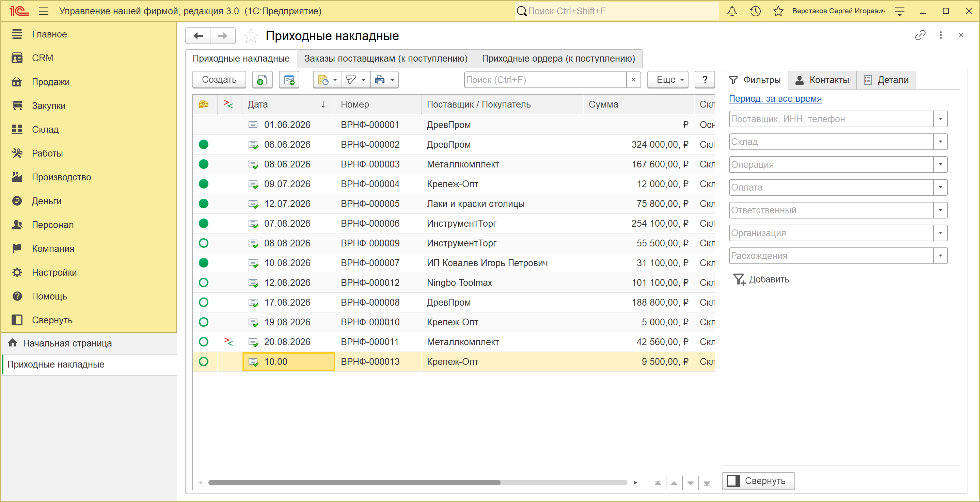Viewport: 980px width, 502px height.
Task: Click the Организация filter input field
Action: click(x=831, y=233)
